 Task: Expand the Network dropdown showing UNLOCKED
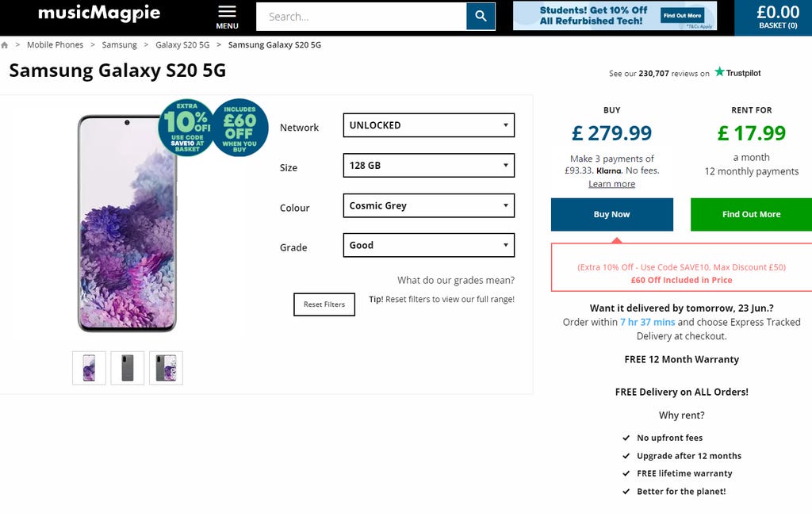(x=428, y=125)
